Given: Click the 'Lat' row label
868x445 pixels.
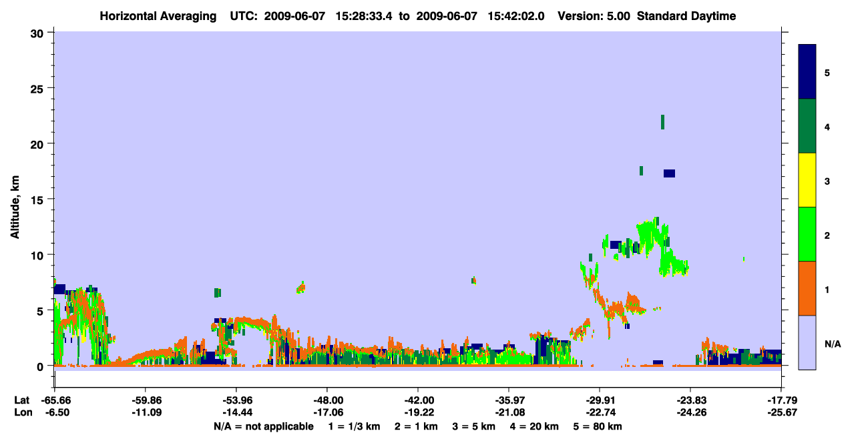Looking at the screenshot, I should 21,400.
